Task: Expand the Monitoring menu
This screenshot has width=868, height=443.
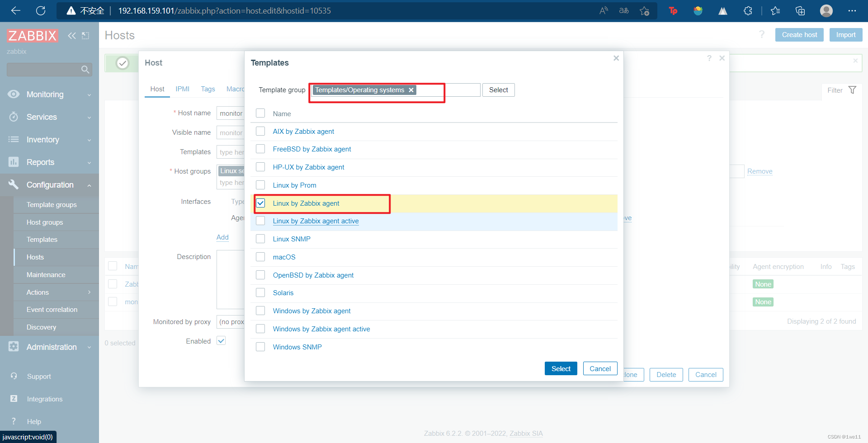Action: coord(49,94)
